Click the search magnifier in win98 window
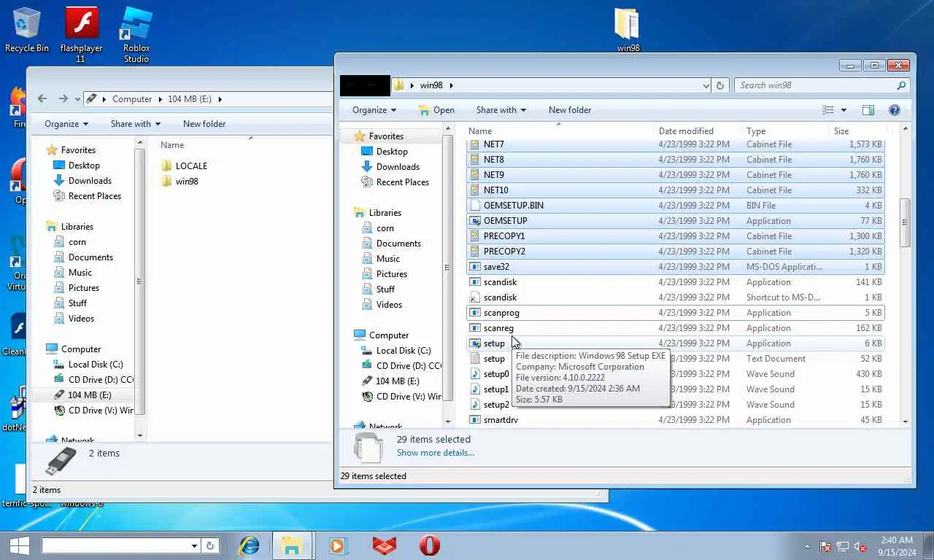 click(x=901, y=85)
